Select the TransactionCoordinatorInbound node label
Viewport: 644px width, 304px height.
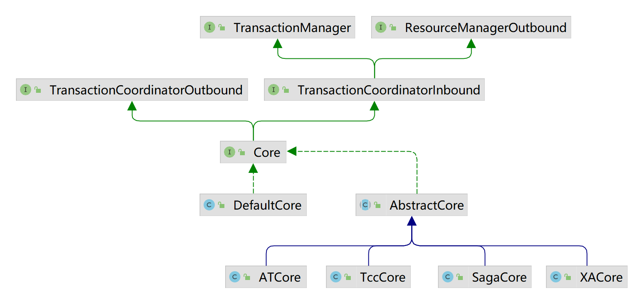389,90
